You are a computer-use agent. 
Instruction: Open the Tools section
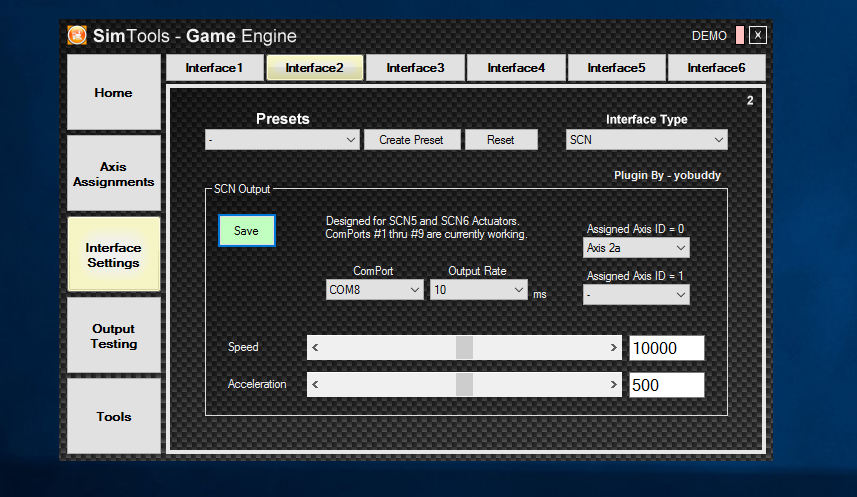coord(114,417)
